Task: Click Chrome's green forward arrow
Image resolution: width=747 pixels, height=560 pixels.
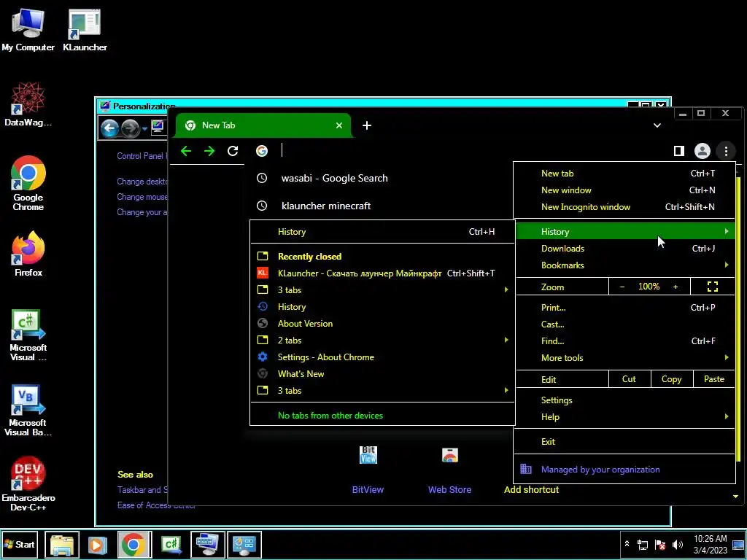Action: [209, 151]
